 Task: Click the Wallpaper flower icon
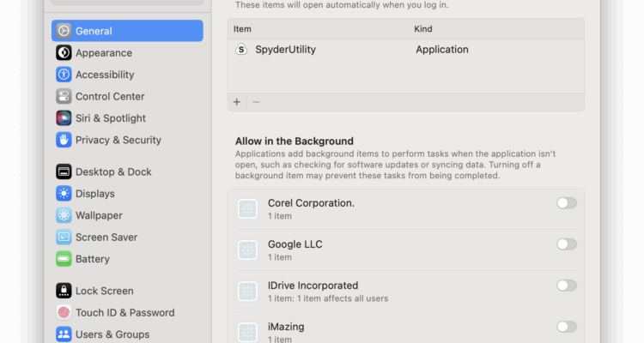tap(64, 215)
